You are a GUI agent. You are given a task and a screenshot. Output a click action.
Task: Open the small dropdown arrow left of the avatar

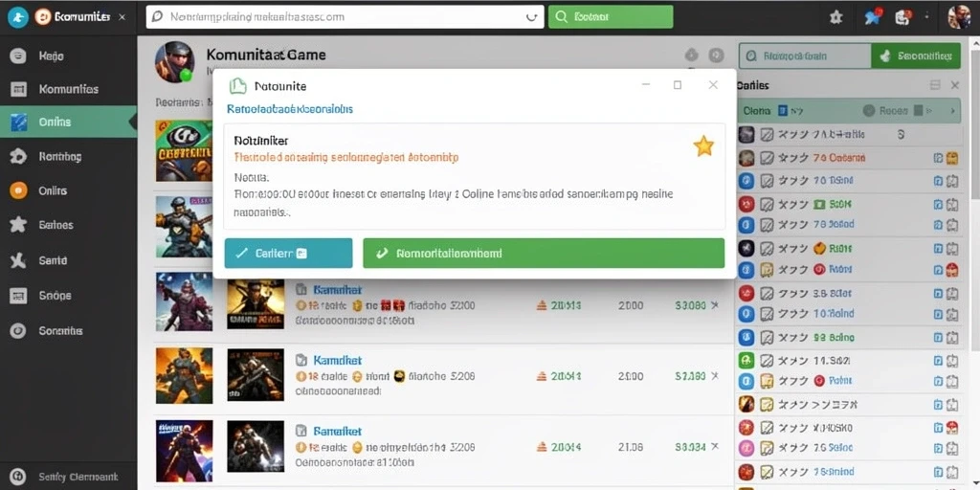[x=926, y=17]
